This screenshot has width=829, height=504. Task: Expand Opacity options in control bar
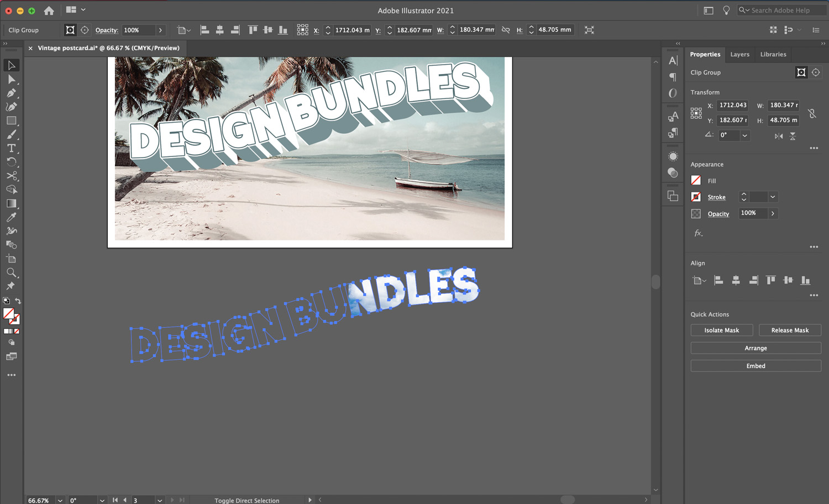click(160, 30)
